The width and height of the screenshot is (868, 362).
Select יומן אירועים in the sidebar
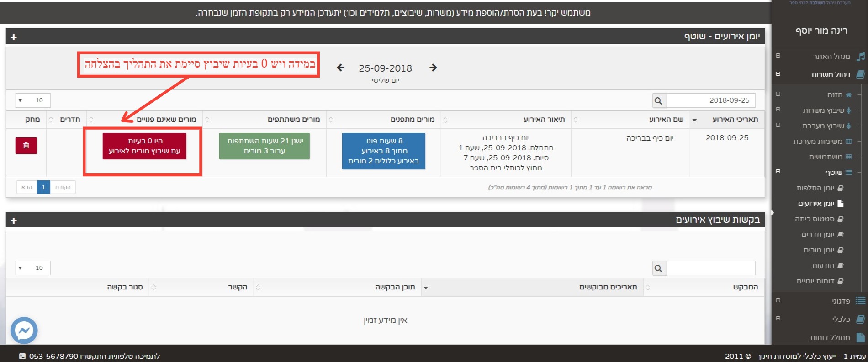coord(816,204)
